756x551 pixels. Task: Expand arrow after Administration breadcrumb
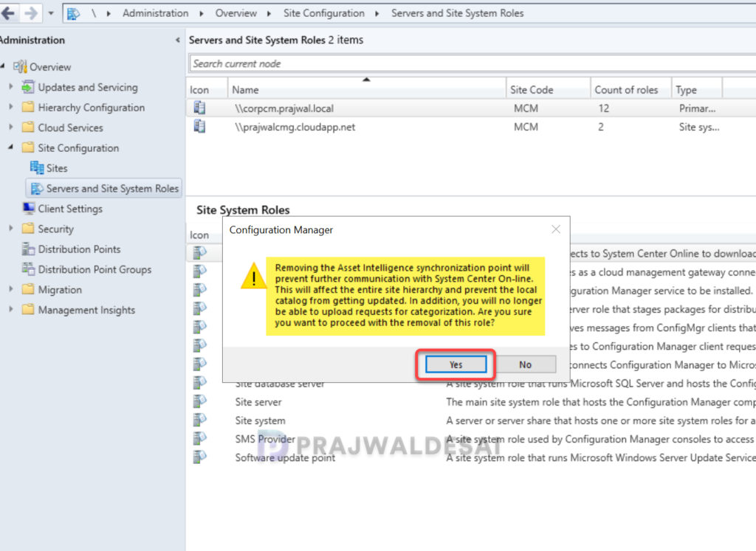pos(202,13)
